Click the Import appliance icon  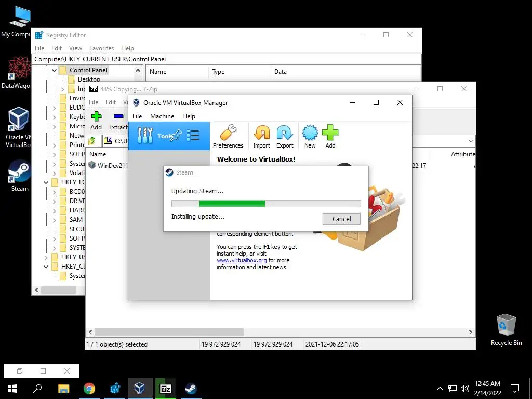click(x=261, y=137)
